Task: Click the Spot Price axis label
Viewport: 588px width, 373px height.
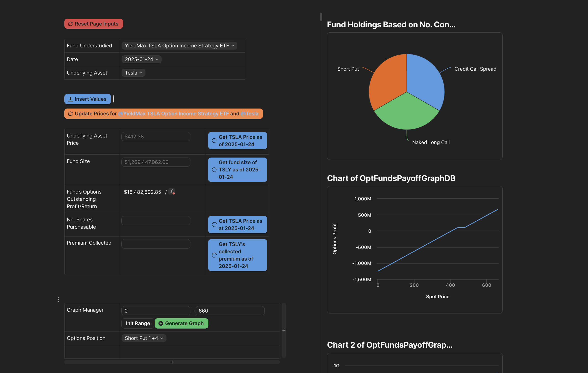Action: pyautogui.click(x=438, y=297)
